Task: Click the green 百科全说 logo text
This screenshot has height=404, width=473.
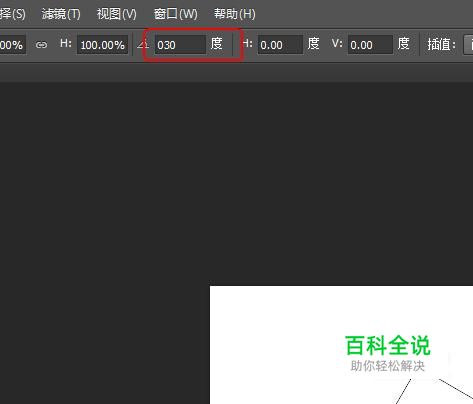Action: [388, 346]
